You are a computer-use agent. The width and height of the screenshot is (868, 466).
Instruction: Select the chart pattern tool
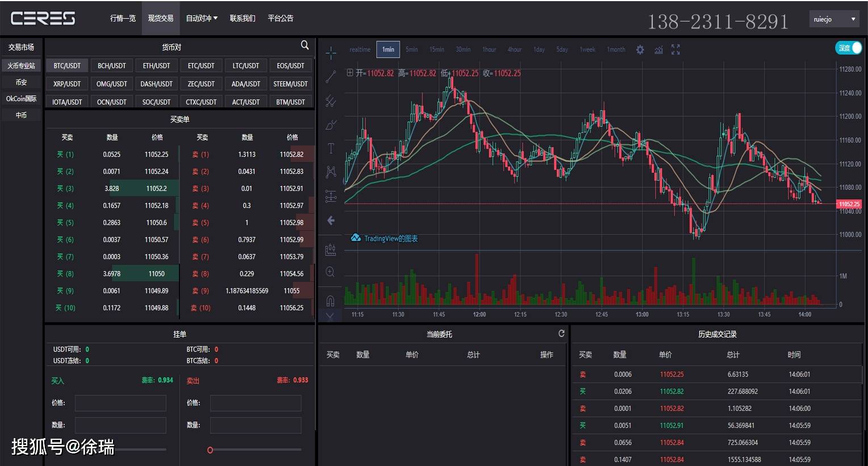(331, 172)
